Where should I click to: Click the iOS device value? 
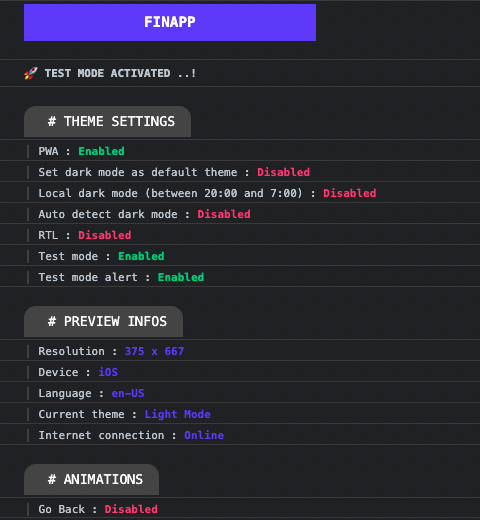[108, 372]
